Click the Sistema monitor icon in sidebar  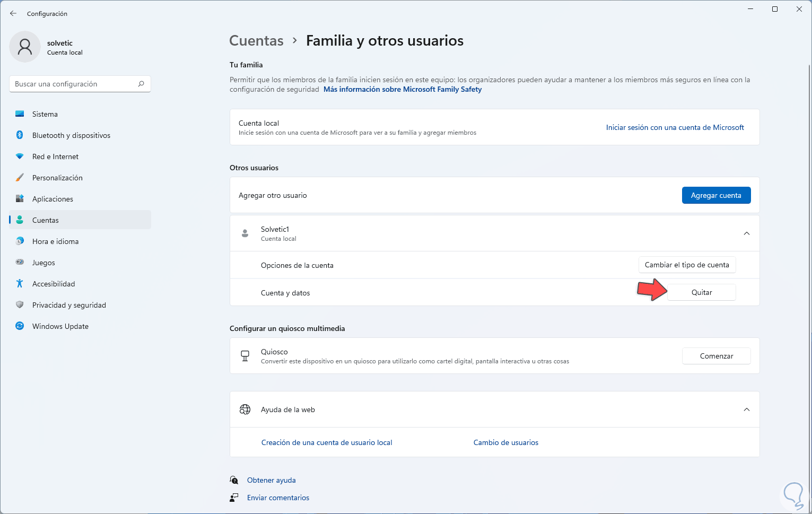click(20, 114)
